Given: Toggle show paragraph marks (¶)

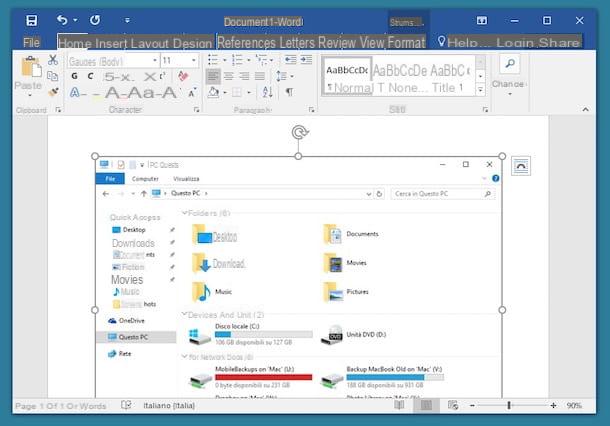Looking at the screenshot, I should [x=289, y=92].
